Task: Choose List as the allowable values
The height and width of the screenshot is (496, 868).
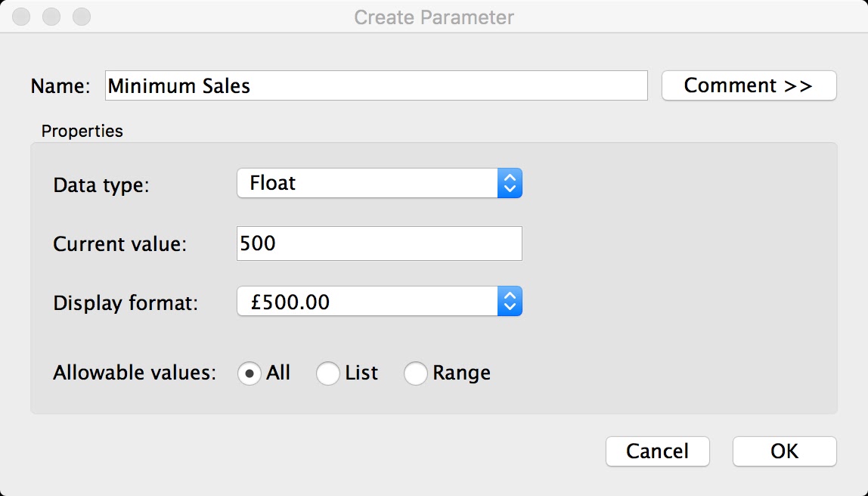Action: pos(328,374)
